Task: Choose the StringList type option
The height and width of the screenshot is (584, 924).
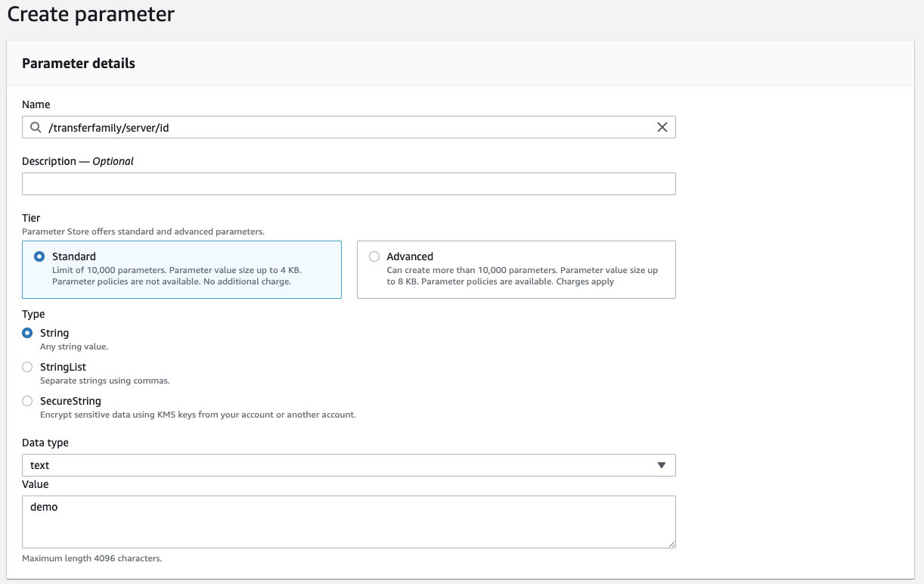Action: [x=27, y=367]
